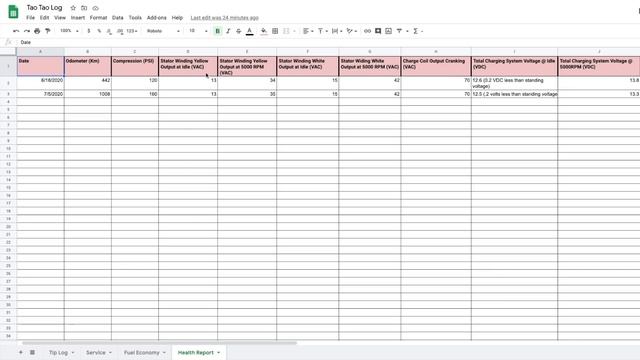This screenshot has width=640, height=360.
Task: Decrease decimal places icon
Action: (x=109, y=31)
